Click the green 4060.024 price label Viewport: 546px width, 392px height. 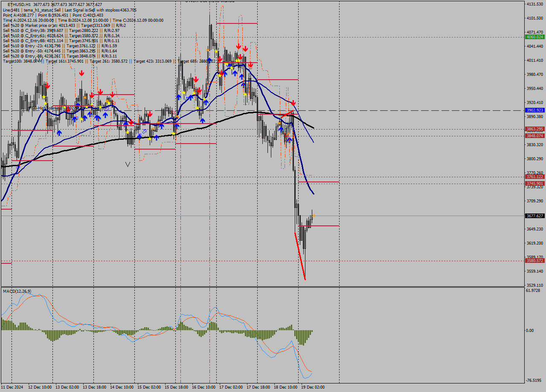pos(534,37)
